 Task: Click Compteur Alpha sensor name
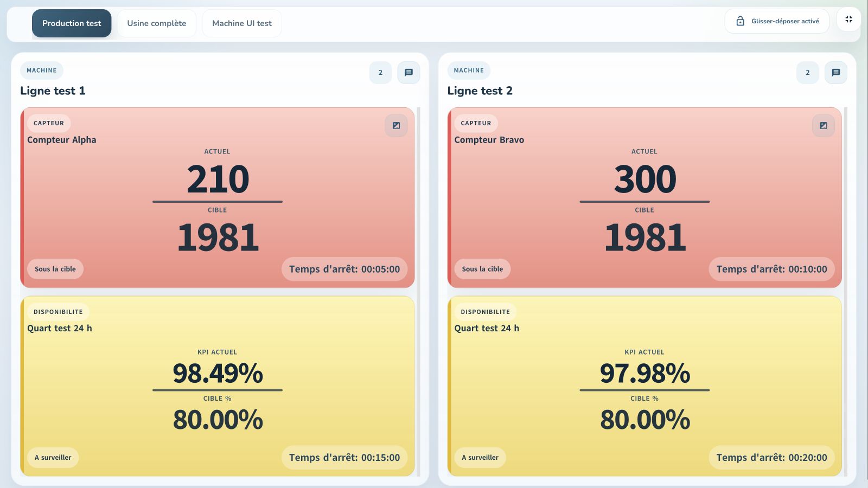[x=62, y=140]
